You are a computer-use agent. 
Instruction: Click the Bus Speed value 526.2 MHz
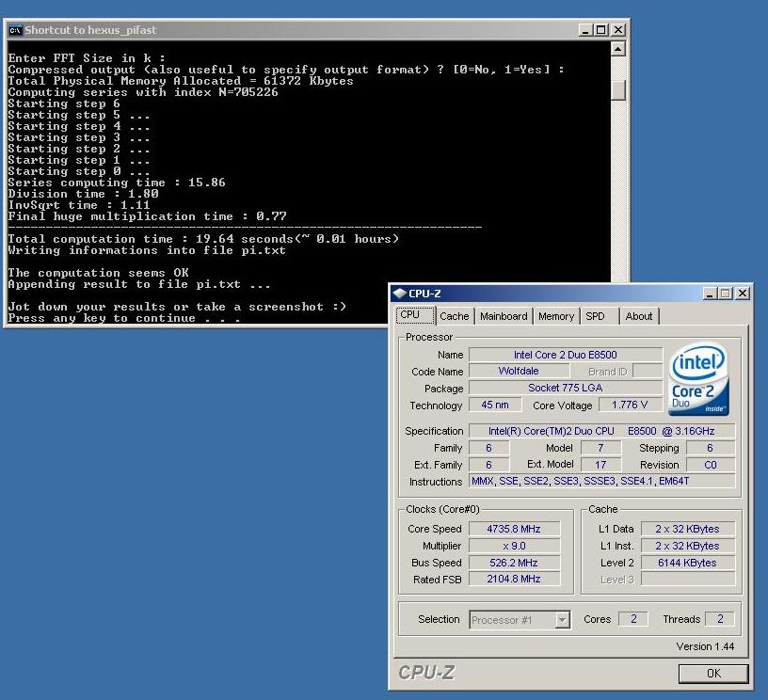pyautogui.click(x=514, y=563)
